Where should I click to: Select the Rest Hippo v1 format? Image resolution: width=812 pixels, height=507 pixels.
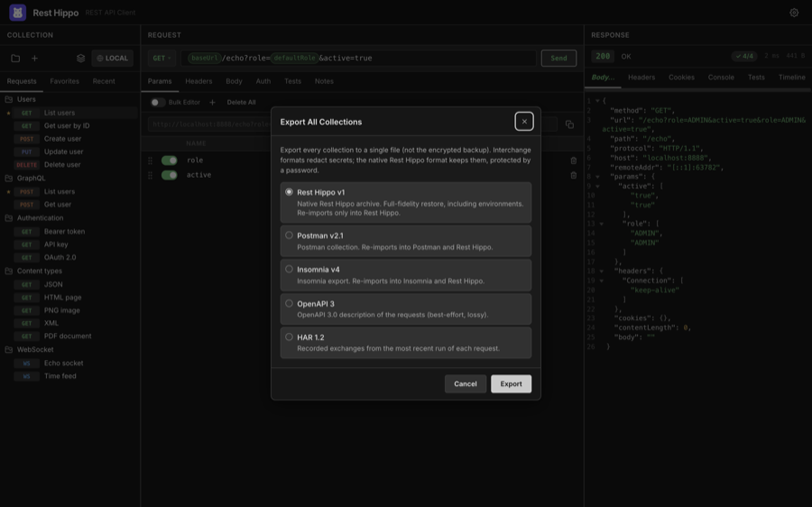tap(405, 202)
